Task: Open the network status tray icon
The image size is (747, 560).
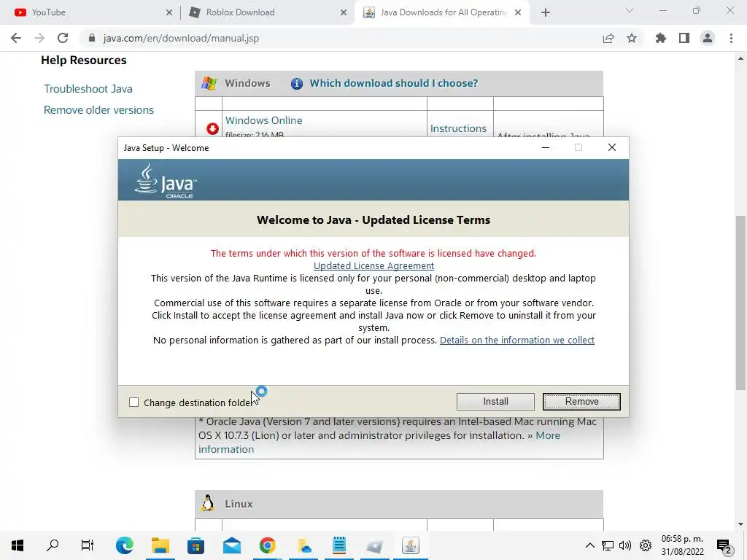Action: pos(608,545)
